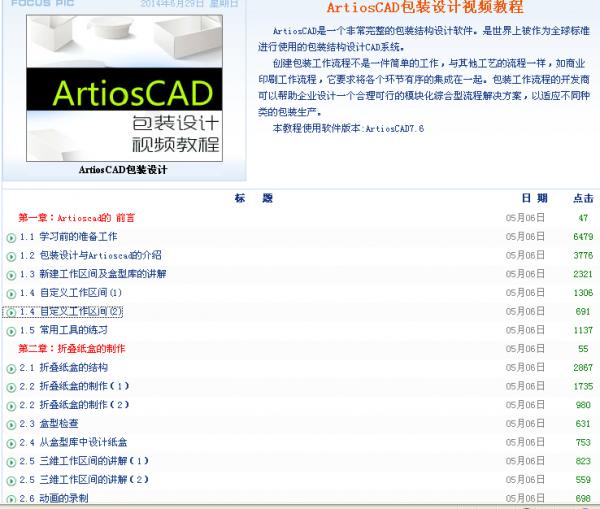Viewport: 600px width, 509px height.
Task: Click play icon beside 2.1 折叠纸盒的结构
Action: pyautogui.click(x=11, y=369)
